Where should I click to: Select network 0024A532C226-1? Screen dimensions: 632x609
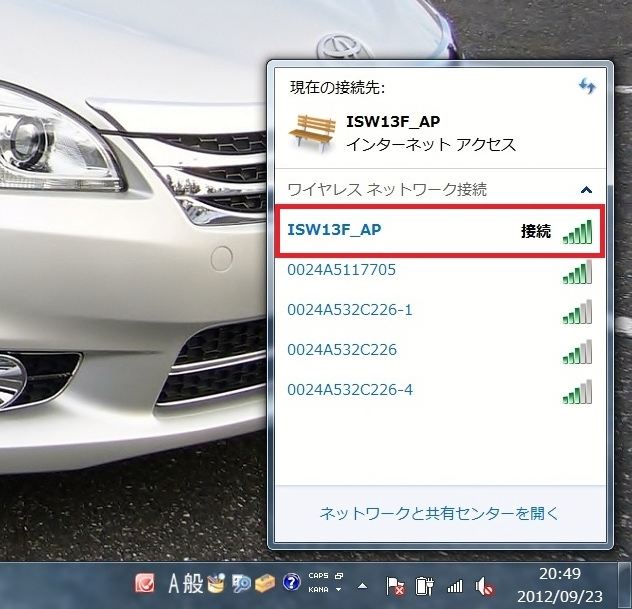pyautogui.click(x=440, y=310)
